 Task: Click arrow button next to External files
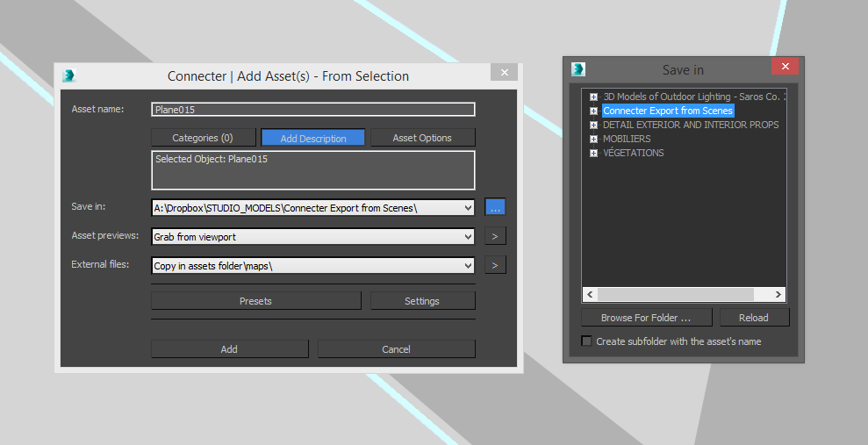click(x=496, y=265)
